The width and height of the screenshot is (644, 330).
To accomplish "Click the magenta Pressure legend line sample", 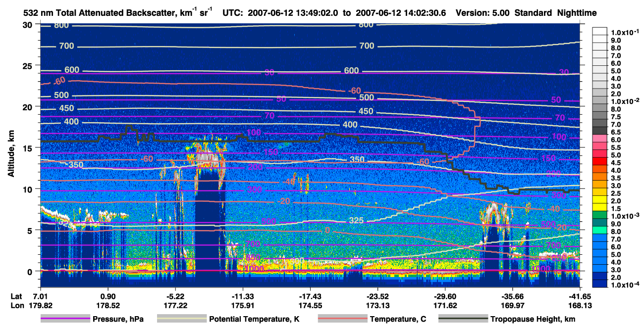I will click(65, 319).
